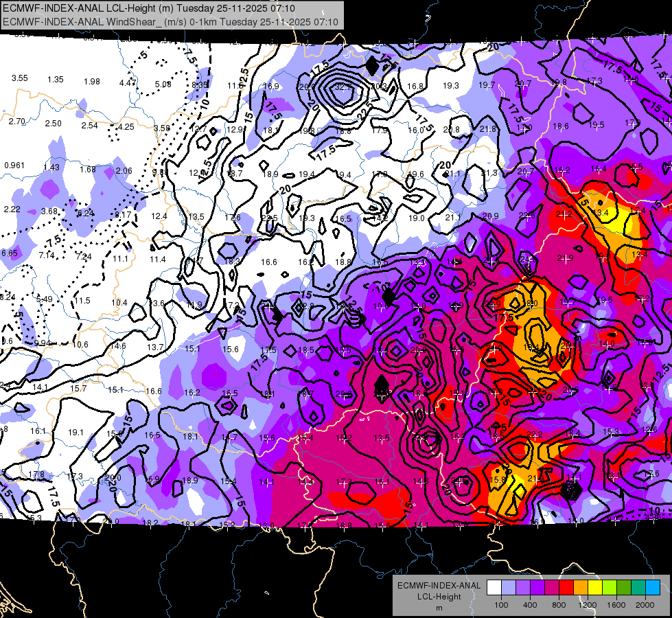Image resolution: width=672 pixels, height=618 pixels.
Task: Click the 'ECMWF-INDEX-ANAL' legend heading
Action: pos(439,586)
